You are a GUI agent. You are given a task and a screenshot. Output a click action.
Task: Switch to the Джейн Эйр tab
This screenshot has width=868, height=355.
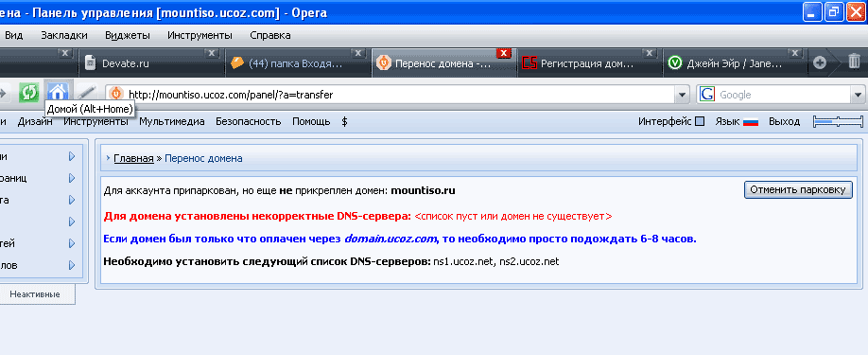[734, 63]
